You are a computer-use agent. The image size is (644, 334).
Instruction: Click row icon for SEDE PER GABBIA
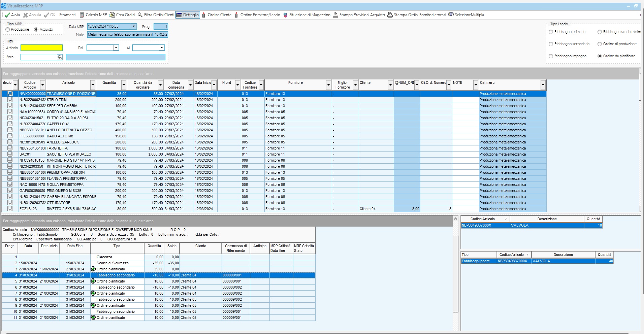[x=10, y=106]
